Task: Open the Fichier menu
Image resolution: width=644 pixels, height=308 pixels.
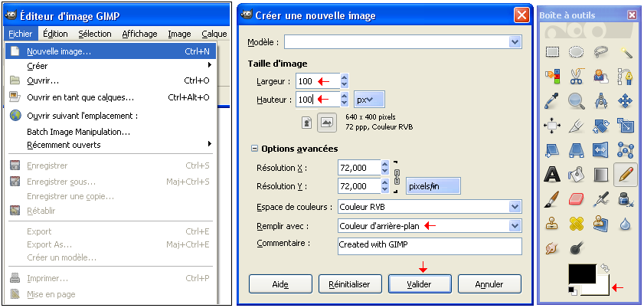Action: [x=21, y=34]
